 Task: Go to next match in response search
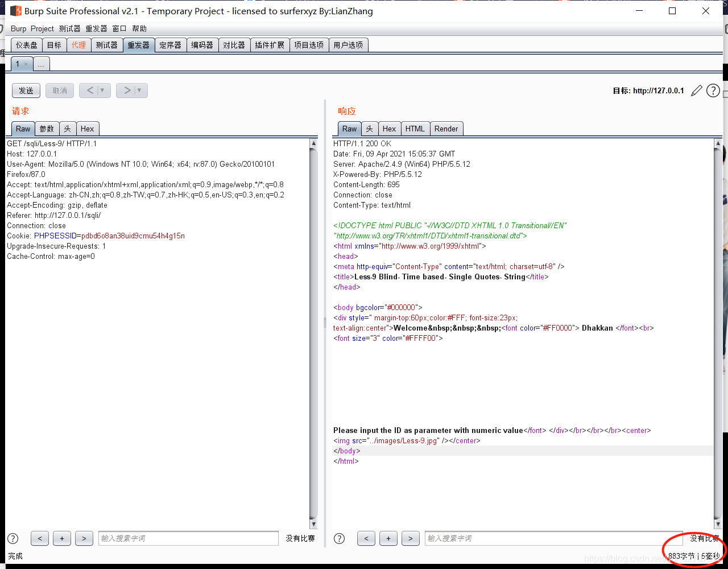411,538
